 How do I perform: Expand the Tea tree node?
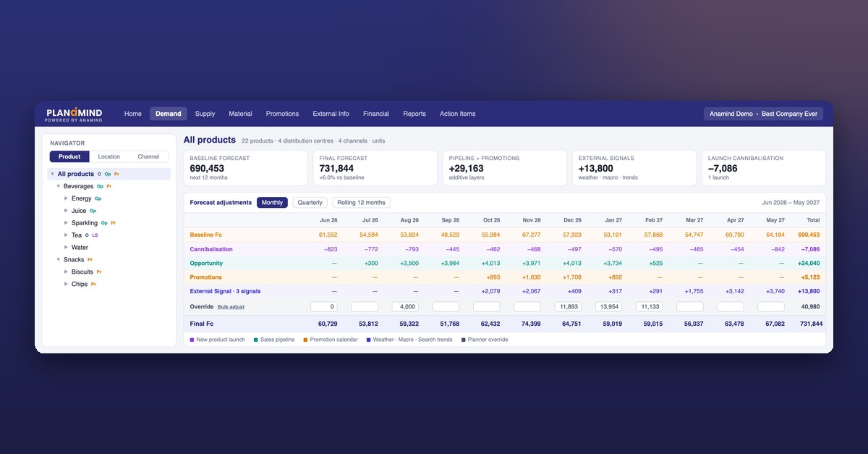click(67, 235)
